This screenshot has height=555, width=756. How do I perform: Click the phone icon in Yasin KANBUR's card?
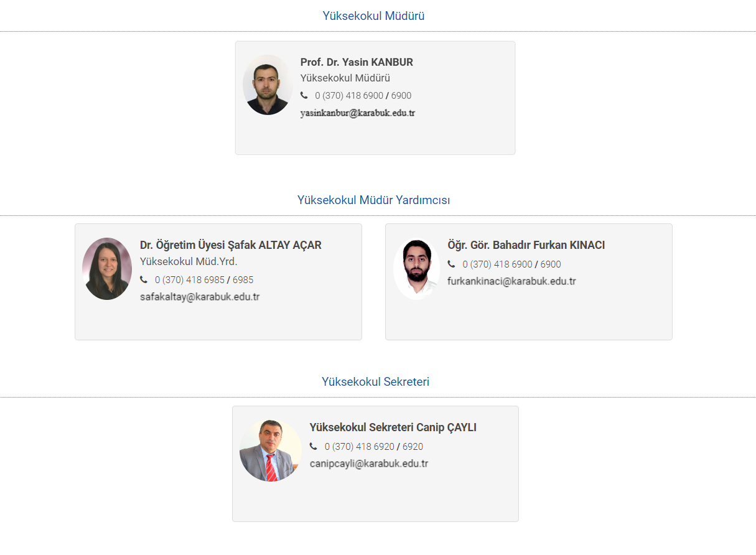(304, 95)
